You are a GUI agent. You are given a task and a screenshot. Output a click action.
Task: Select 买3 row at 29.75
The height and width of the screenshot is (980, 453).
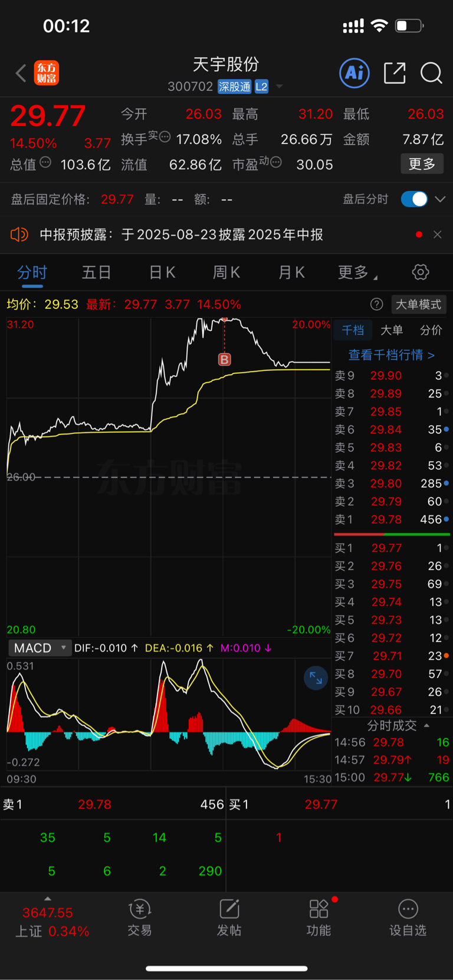tap(392, 584)
